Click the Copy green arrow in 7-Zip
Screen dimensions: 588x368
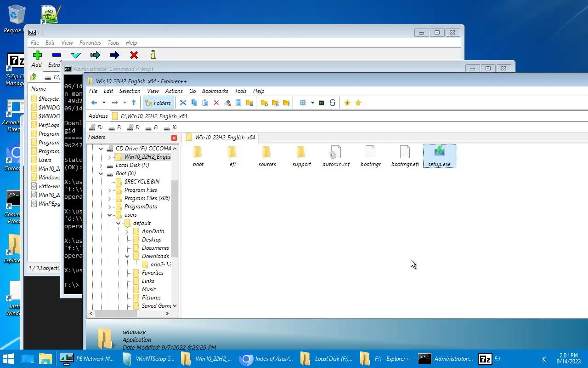[x=95, y=56]
